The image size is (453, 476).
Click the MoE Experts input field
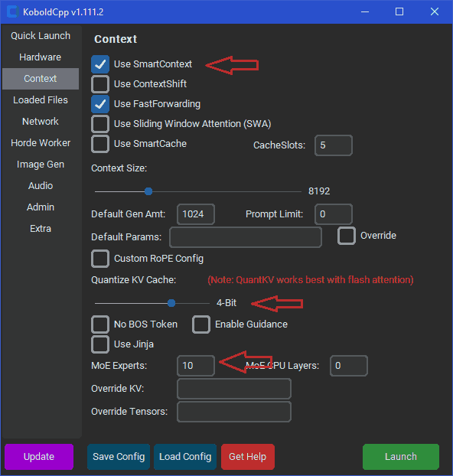click(196, 366)
